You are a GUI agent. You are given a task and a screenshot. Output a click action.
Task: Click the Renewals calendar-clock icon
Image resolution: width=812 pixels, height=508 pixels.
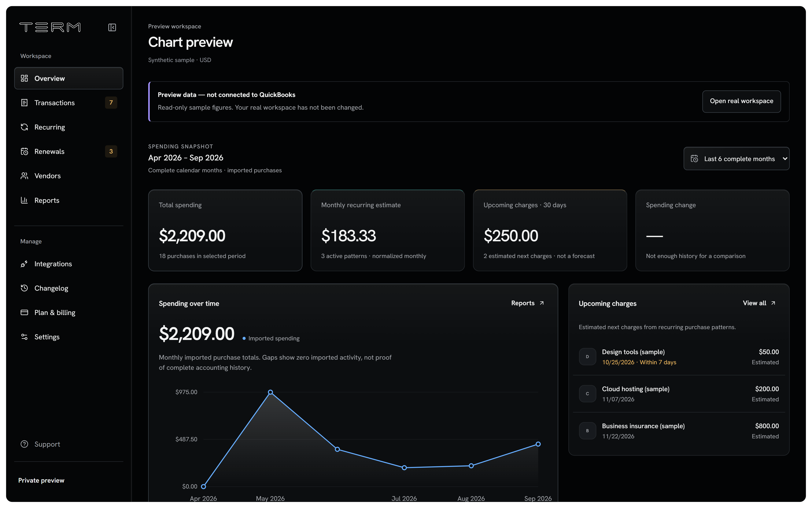click(24, 152)
